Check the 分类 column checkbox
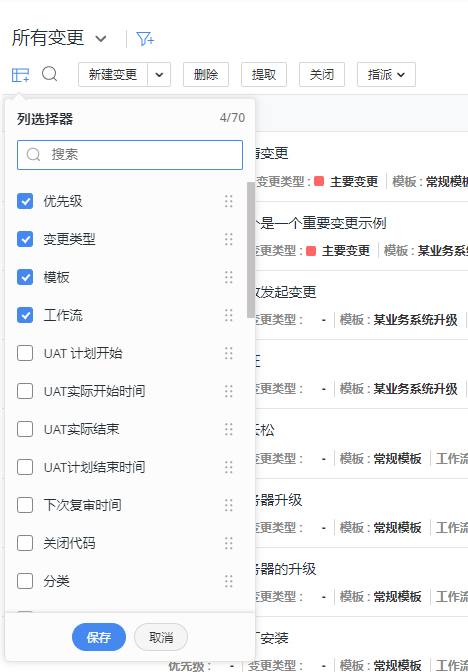 [x=25, y=582]
